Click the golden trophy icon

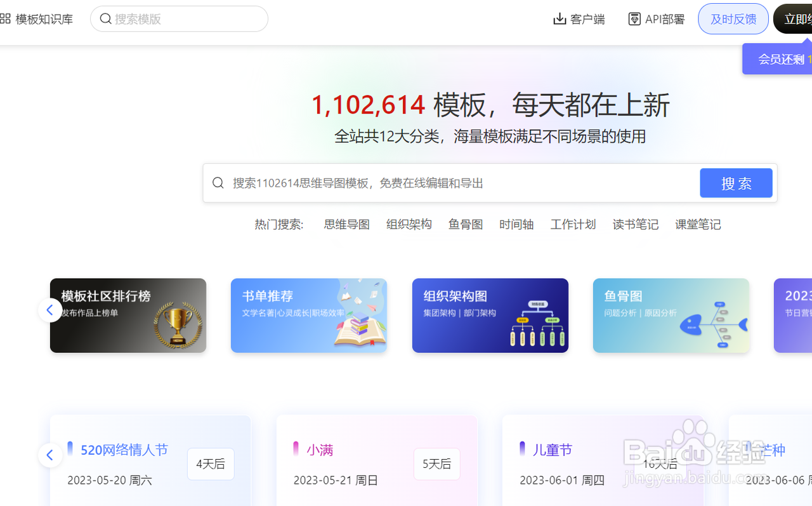[x=178, y=324]
